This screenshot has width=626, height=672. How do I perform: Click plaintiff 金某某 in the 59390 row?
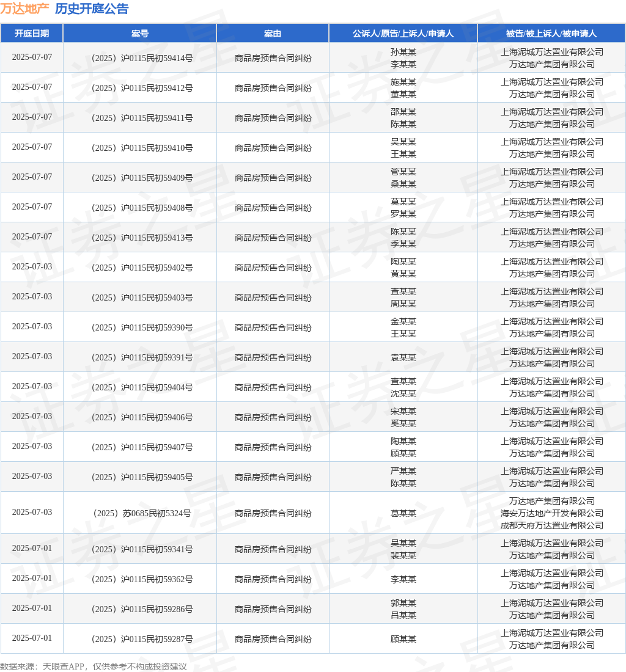click(x=403, y=321)
